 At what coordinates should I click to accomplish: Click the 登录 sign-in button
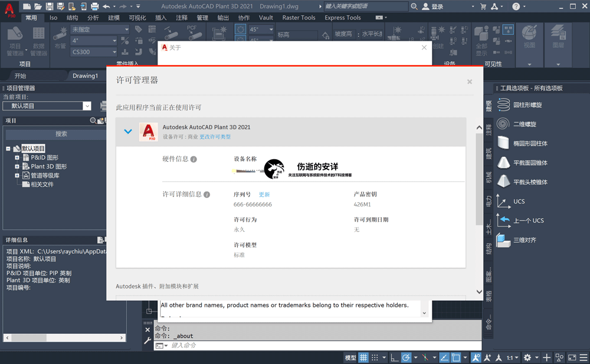(x=433, y=6)
